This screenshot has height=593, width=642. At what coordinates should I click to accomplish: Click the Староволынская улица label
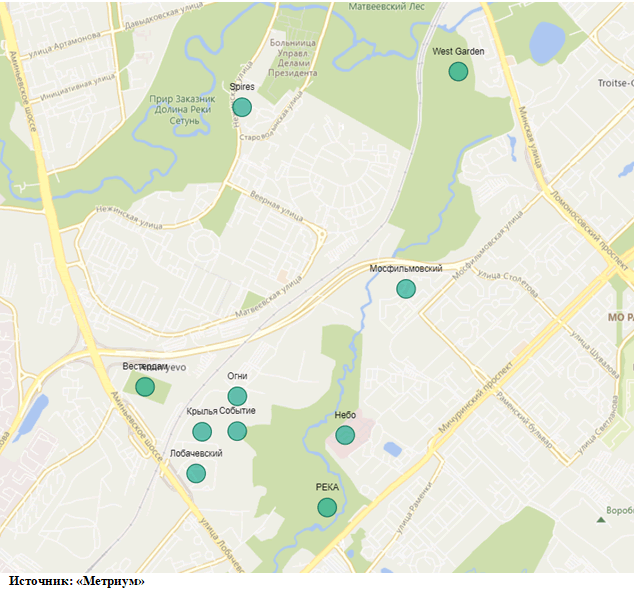click(x=272, y=116)
